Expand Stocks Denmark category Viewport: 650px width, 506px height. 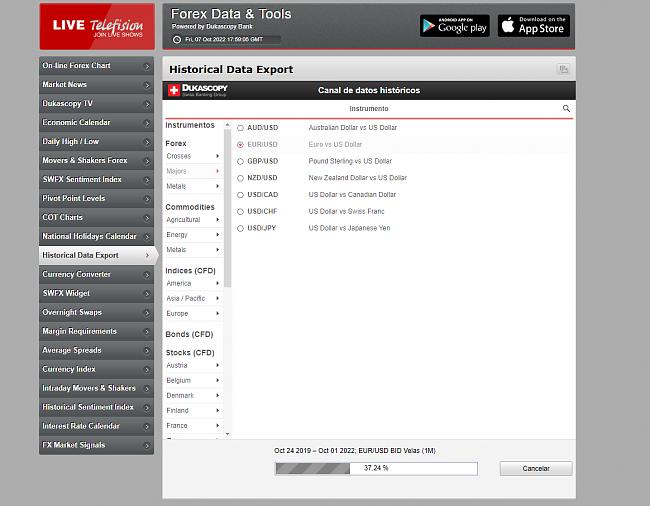click(x=193, y=396)
